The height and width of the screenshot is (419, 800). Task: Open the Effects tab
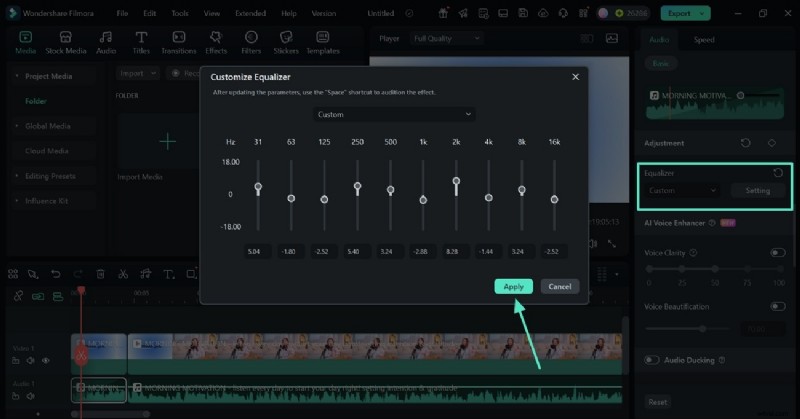click(216, 42)
